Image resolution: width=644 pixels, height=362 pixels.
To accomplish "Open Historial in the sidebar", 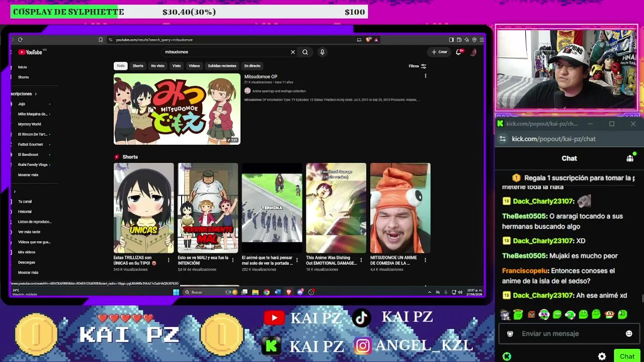I will [25, 212].
